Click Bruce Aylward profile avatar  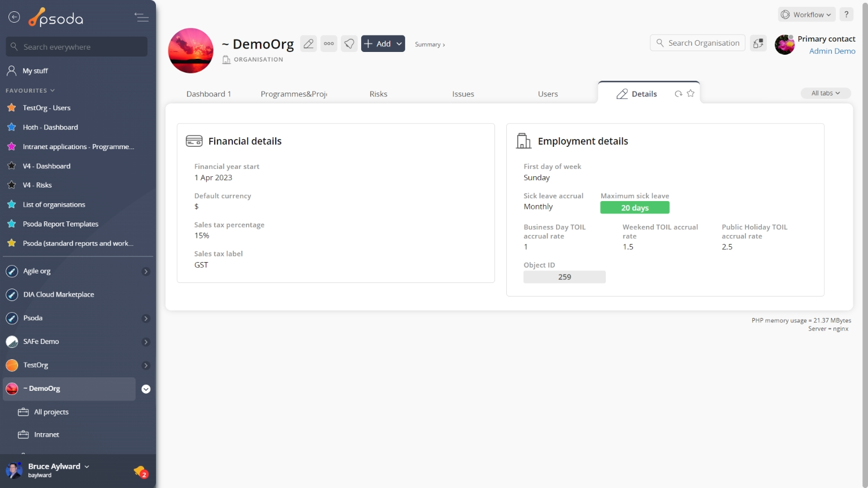[14, 470]
